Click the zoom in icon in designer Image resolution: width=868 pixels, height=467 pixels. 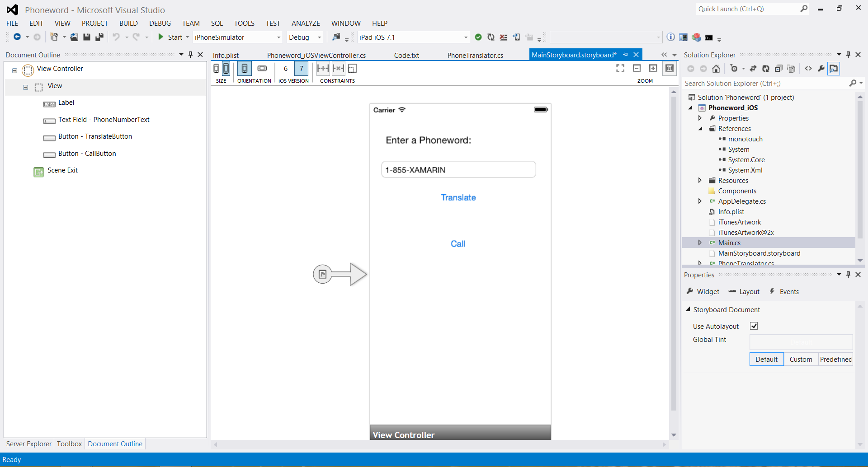coord(653,68)
